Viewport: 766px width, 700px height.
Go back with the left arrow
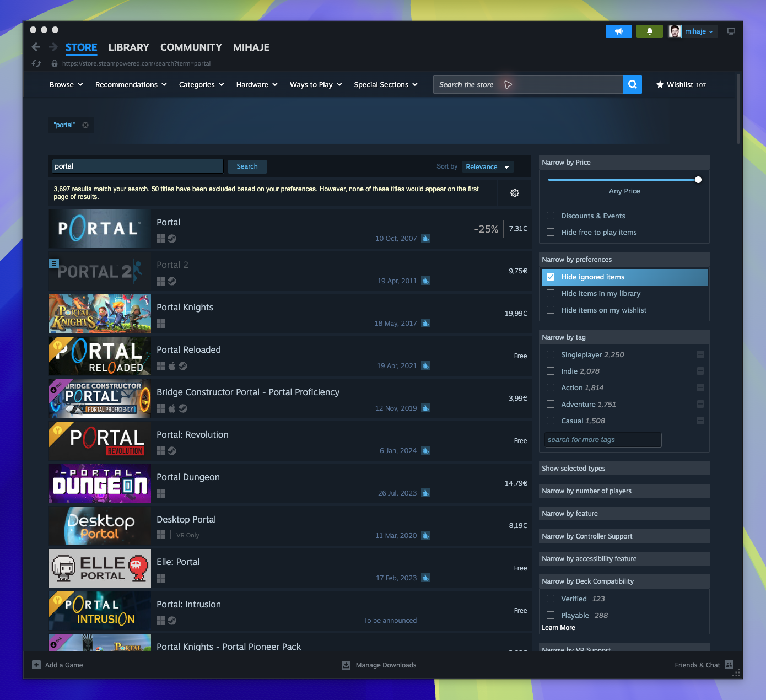[36, 47]
